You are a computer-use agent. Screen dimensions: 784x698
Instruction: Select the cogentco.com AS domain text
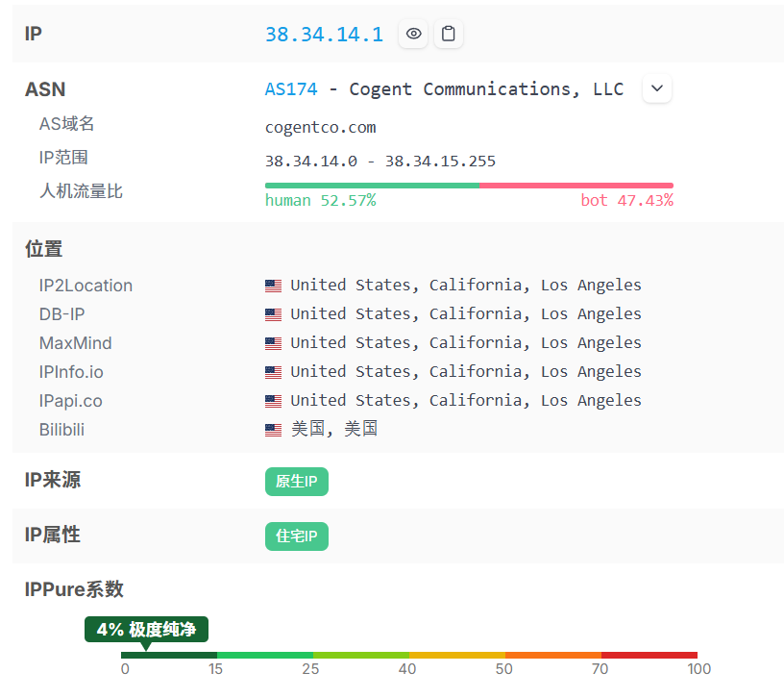coord(320,127)
